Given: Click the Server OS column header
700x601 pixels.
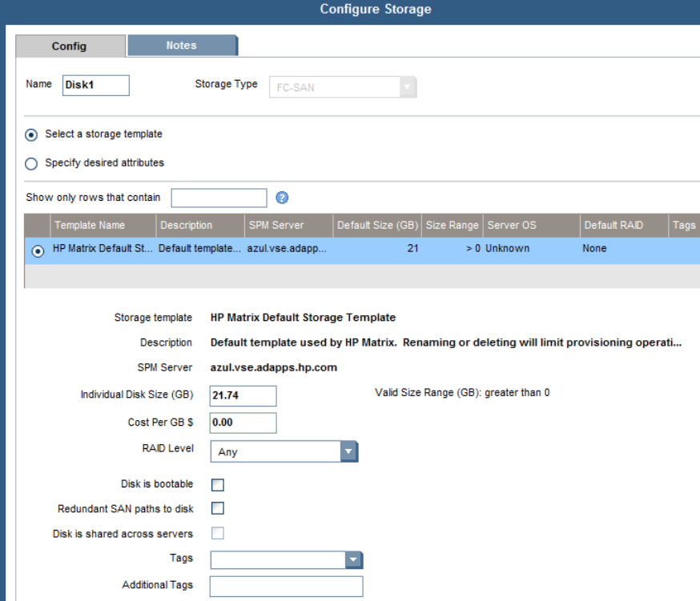Looking at the screenshot, I should (512, 226).
